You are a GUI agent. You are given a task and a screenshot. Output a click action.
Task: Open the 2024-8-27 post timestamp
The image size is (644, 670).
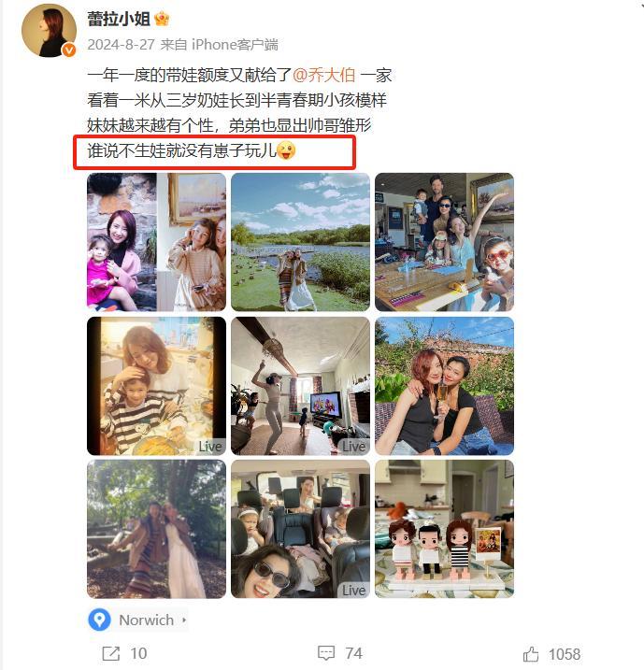pyautogui.click(x=121, y=45)
